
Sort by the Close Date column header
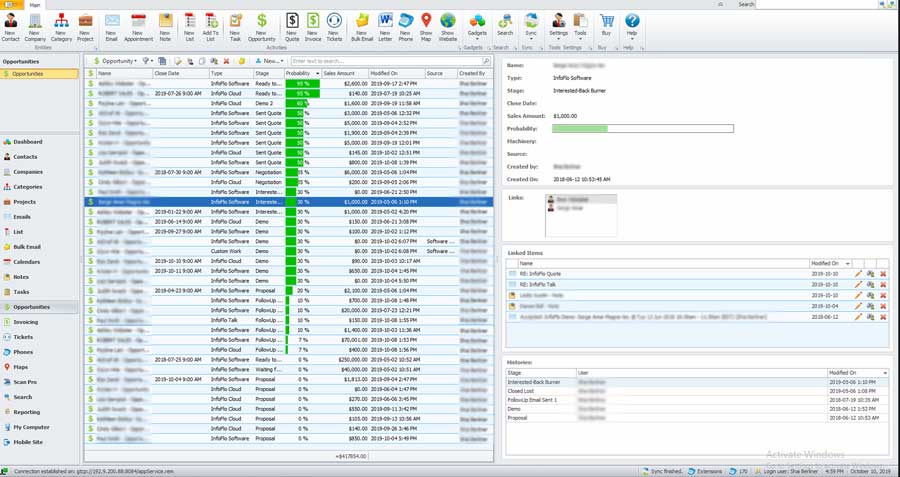181,73
